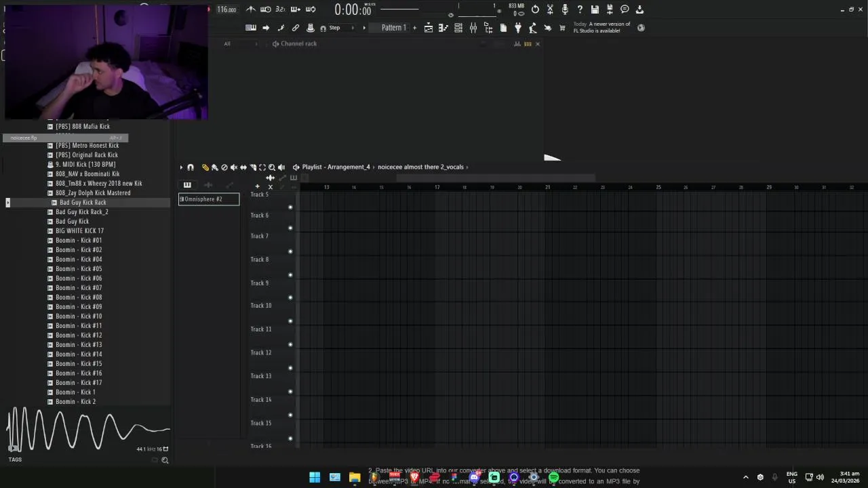Open Playlist - Arrangement_4 menu
Image resolution: width=868 pixels, height=488 pixels.
point(336,167)
